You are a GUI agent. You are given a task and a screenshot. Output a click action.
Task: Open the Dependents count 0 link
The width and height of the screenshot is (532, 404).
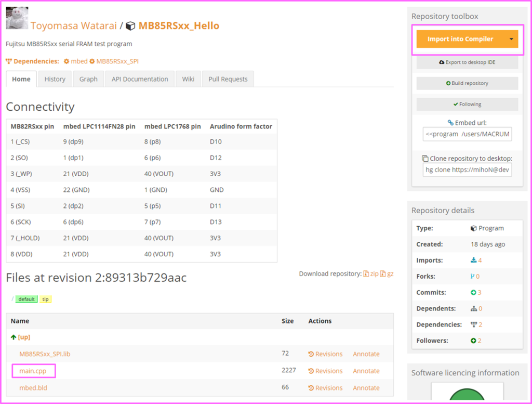[481, 309]
